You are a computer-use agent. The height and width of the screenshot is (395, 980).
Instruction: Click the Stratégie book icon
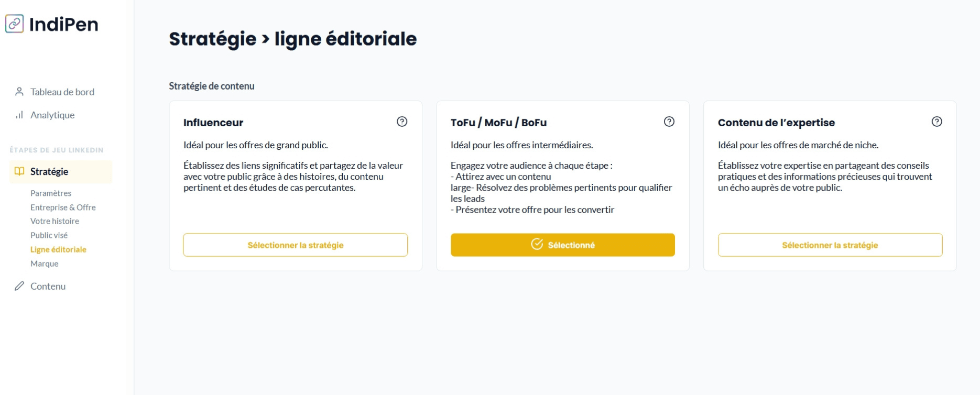point(19,171)
